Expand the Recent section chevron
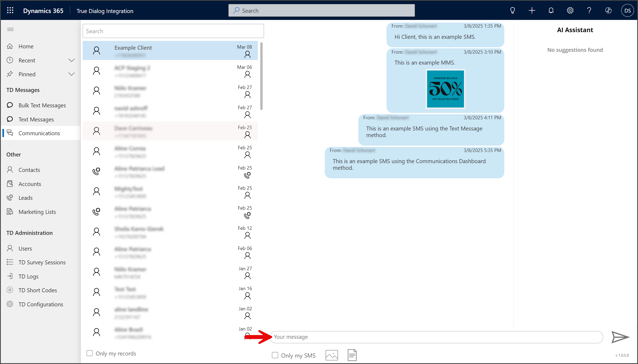 pos(72,60)
